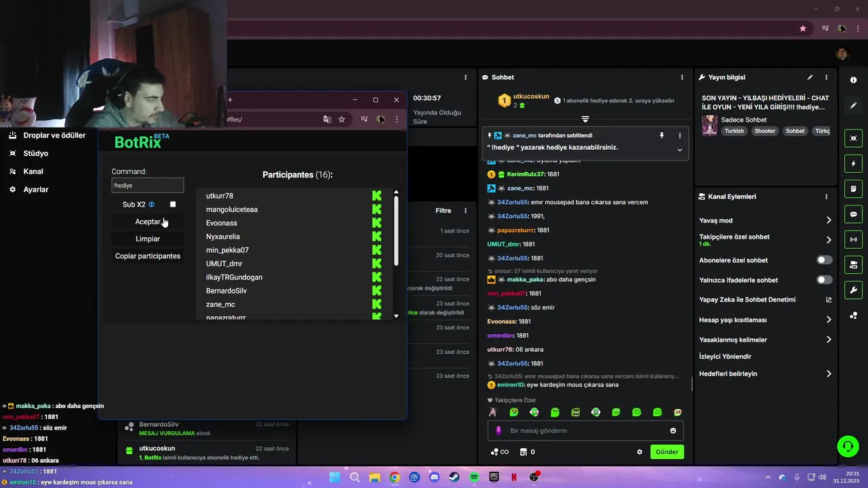Open chat settings gear icon
This screenshot has height=488, width=868.
point(639,452)
